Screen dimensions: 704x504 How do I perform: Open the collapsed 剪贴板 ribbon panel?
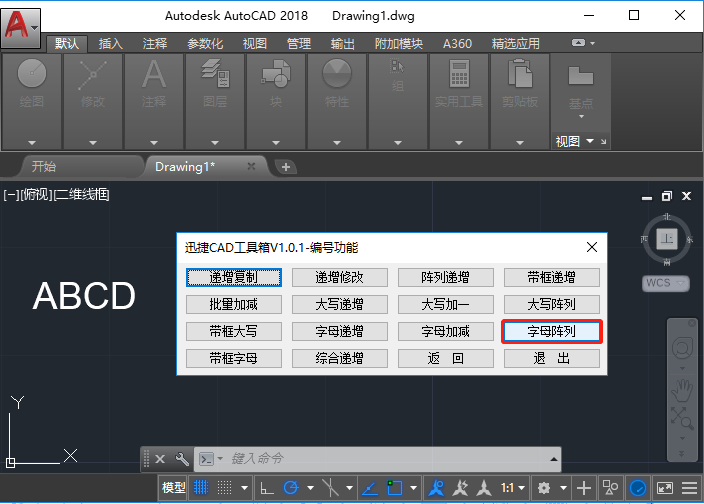520,101
